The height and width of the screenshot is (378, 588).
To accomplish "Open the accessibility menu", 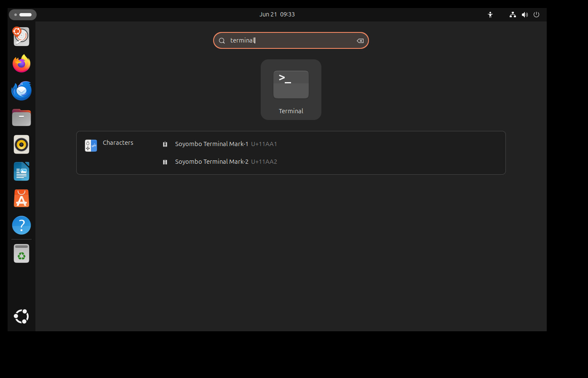I will coord(490,14).
